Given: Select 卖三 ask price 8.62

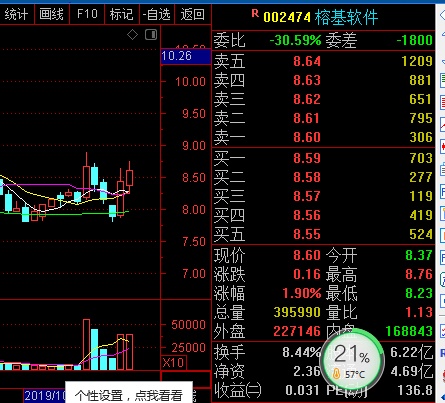Looking at the screenshot, I should (307, 99).
